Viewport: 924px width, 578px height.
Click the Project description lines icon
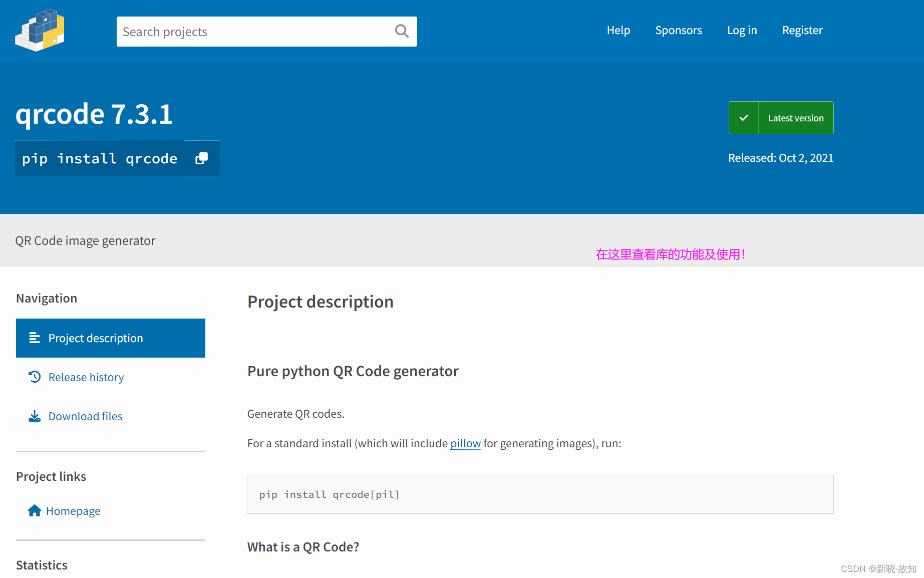[35, 338]
